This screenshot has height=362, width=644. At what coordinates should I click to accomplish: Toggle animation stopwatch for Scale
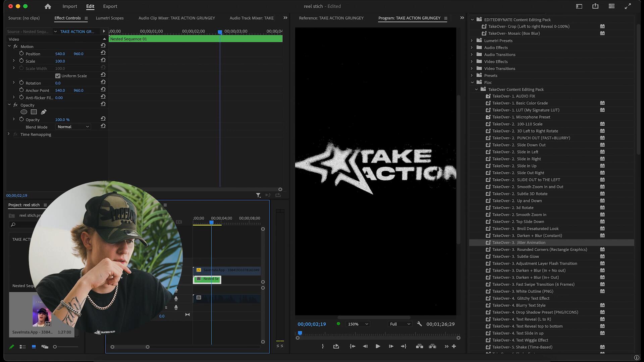coord(21,61)
